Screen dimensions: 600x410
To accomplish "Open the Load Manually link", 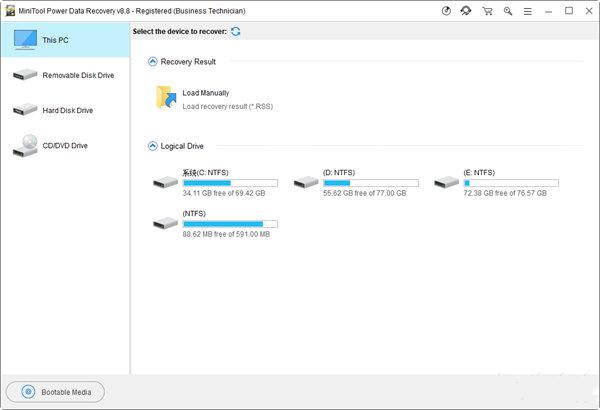I will 206,93.
